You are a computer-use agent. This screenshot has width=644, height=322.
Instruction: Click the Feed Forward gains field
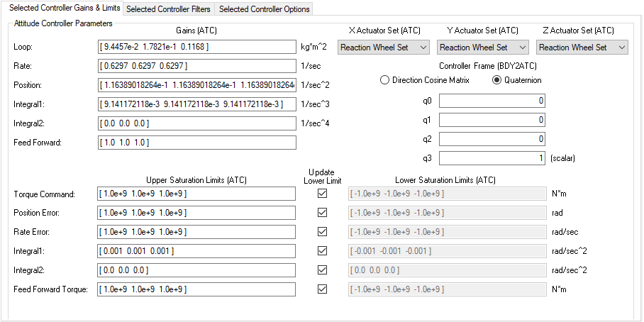[197, 143]
